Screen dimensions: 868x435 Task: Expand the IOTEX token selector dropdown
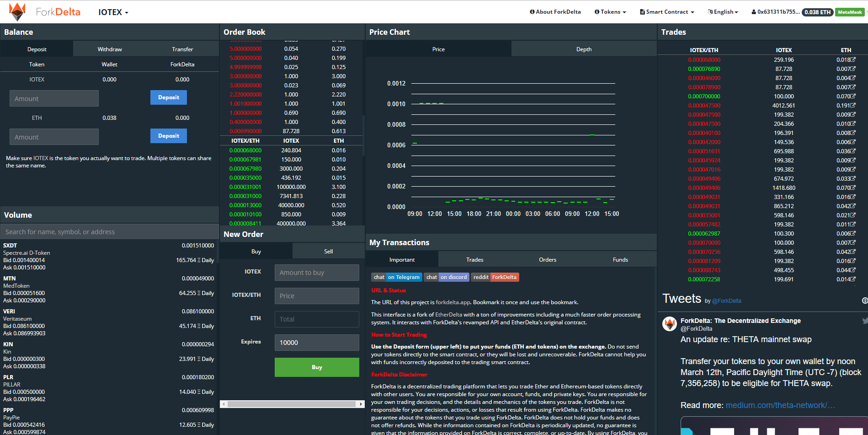coord(113,12)
